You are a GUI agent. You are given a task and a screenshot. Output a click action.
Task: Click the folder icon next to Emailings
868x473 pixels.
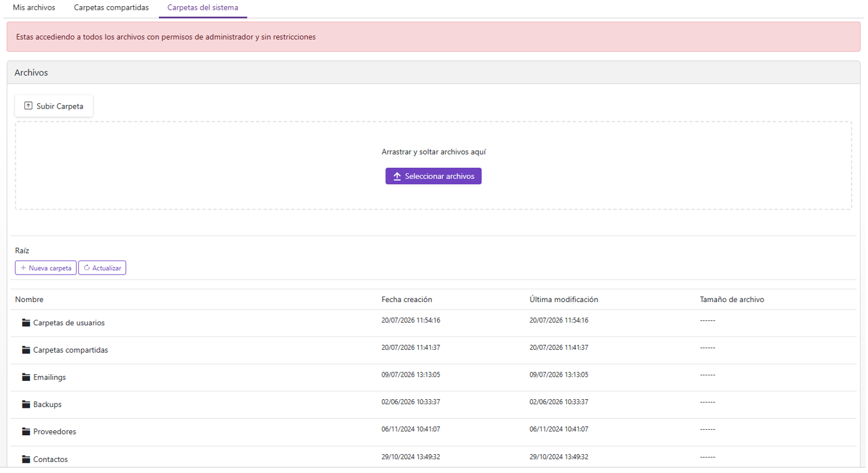(26, 377)
